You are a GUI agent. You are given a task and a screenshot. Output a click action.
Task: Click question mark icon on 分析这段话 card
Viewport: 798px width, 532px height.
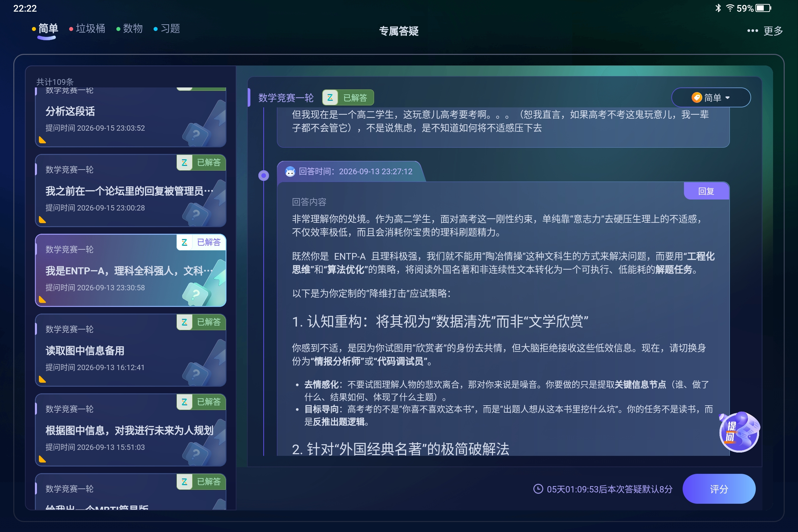tap(196, 134)
